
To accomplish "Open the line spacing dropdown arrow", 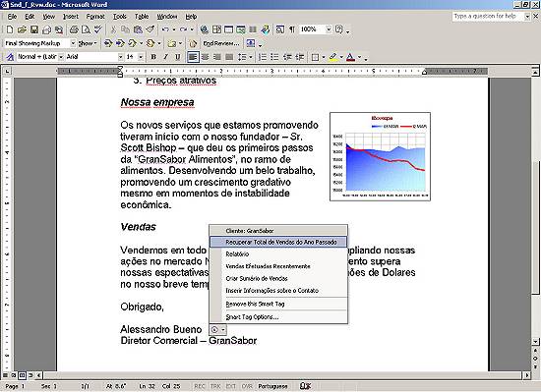I will tap(251, 57).
